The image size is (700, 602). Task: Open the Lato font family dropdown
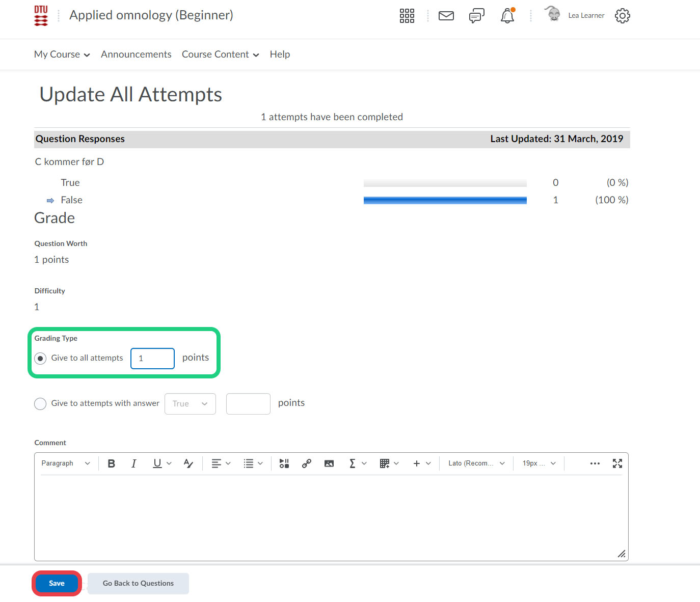(476, 463)
